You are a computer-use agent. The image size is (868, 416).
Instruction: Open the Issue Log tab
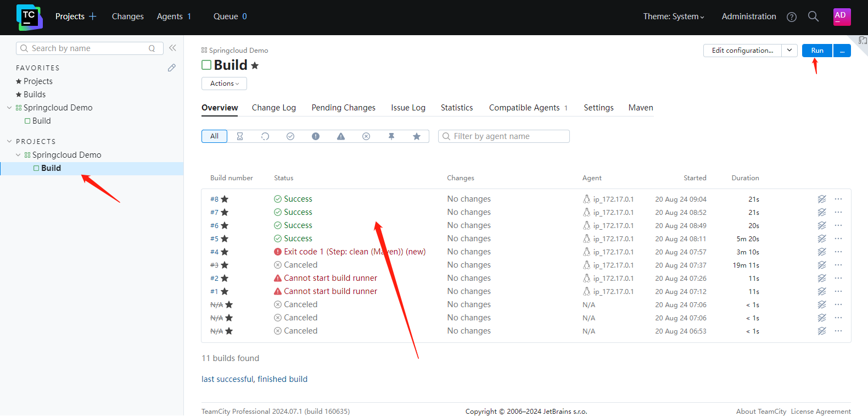408,108
